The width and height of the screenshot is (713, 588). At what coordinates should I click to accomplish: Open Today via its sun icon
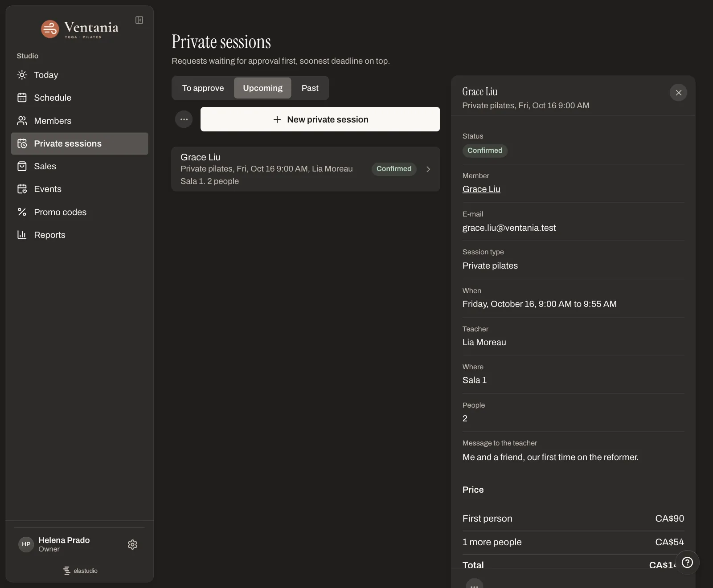22,75
